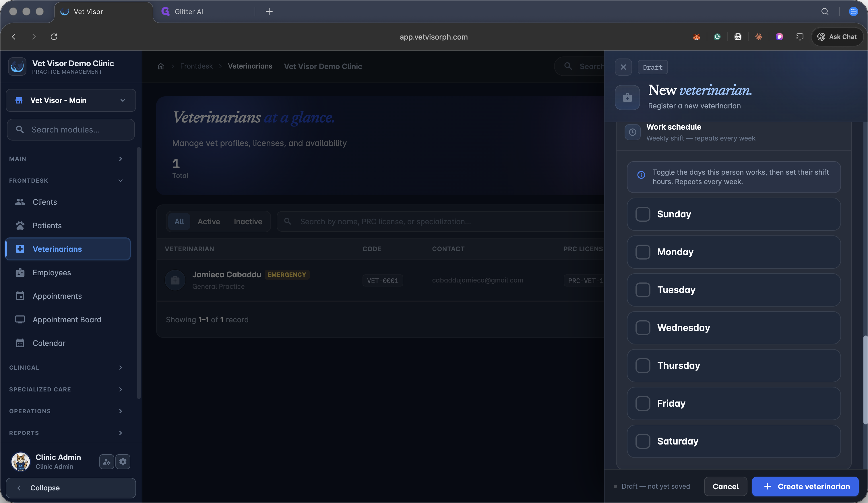Open a new browser tab

269,12
